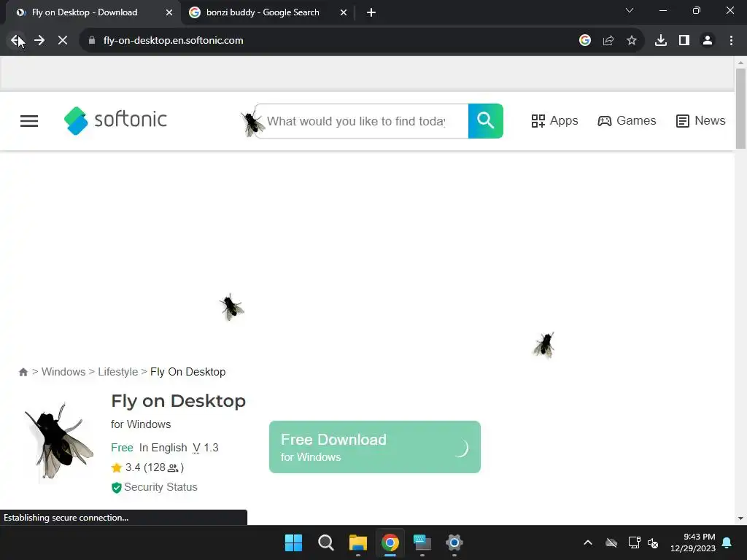Go back using browser back arrow

click(16, 41)
